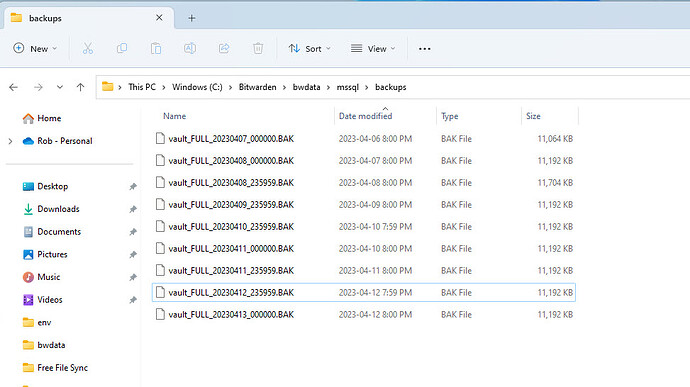Sort by the Type column header

point(450,116)
